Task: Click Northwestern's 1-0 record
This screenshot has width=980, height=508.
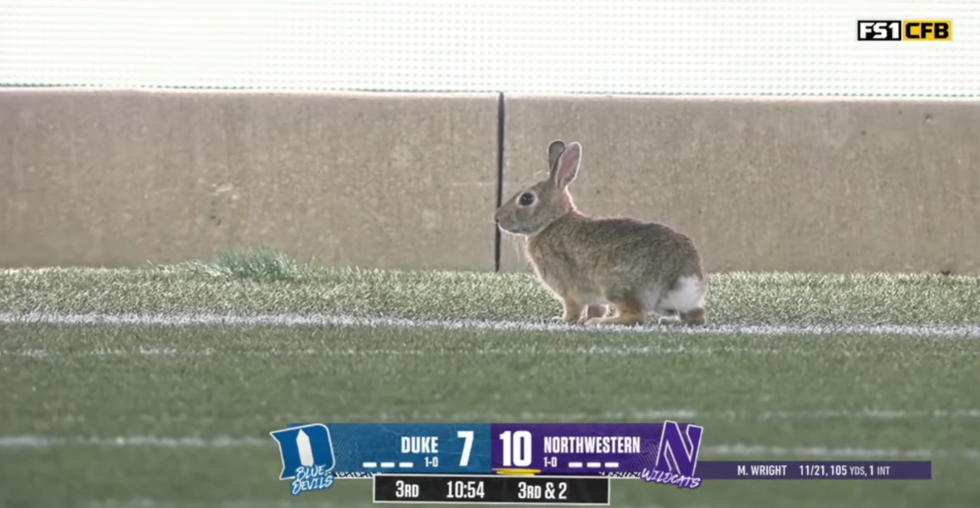Action: coord(550,463)
